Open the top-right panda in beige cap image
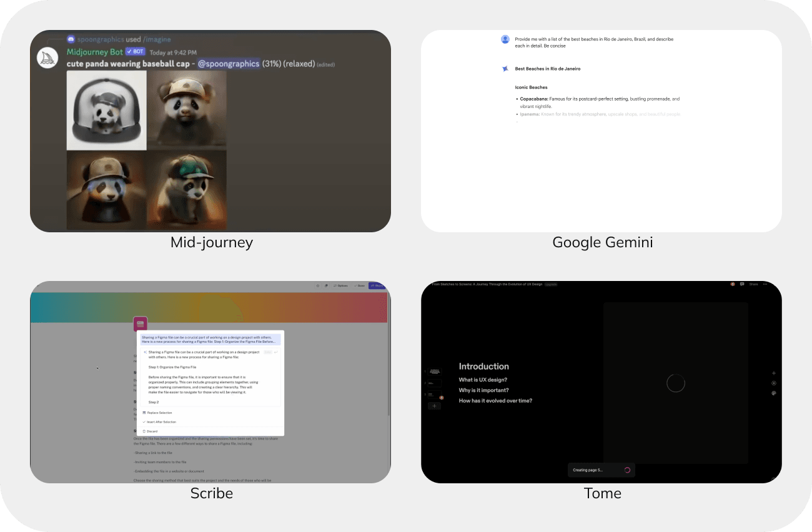The height and width of the screenshot is (532, 812). (x=187, y=111)
